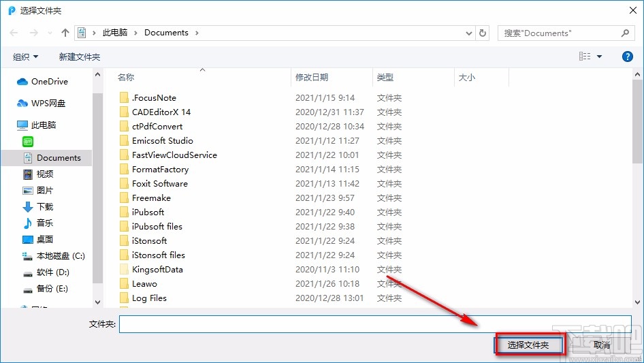Open 图片 in the navigation pane
This screenshot has height=363, width=644.
coord(38,190)
